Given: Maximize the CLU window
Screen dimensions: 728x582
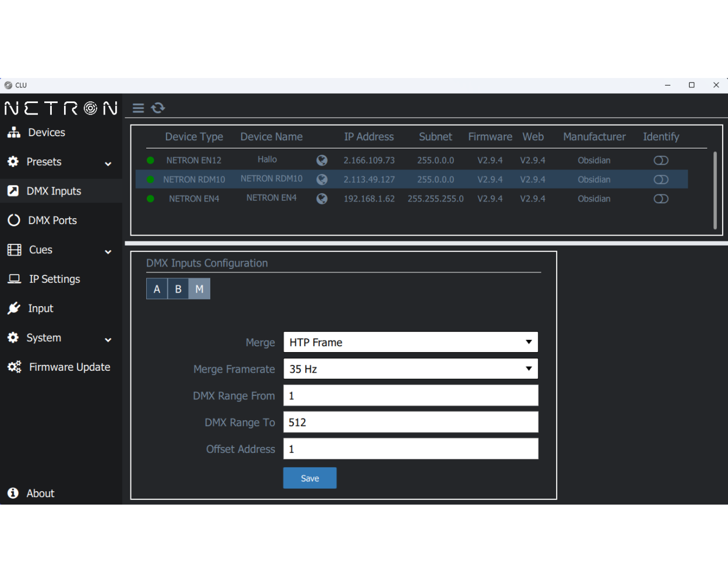Looking at the screenshot, I should 692,85.
